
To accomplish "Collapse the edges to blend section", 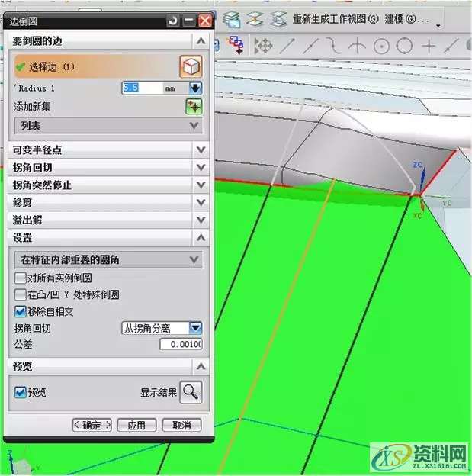I will [201, 40].
